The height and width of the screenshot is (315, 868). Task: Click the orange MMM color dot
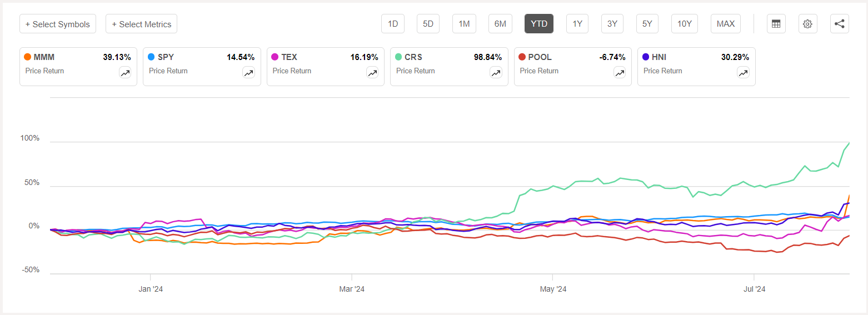28,57
